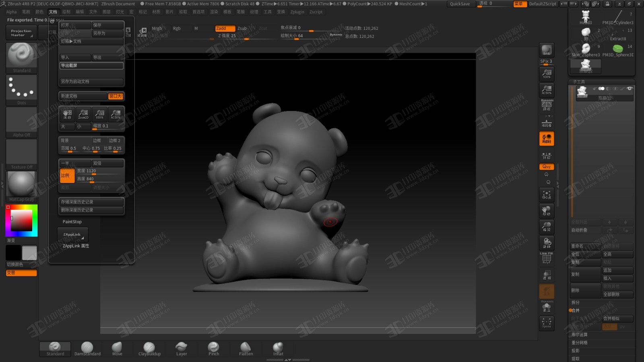
Task: Pick the Move brush from bottom shelf
Action: [117, 349]
